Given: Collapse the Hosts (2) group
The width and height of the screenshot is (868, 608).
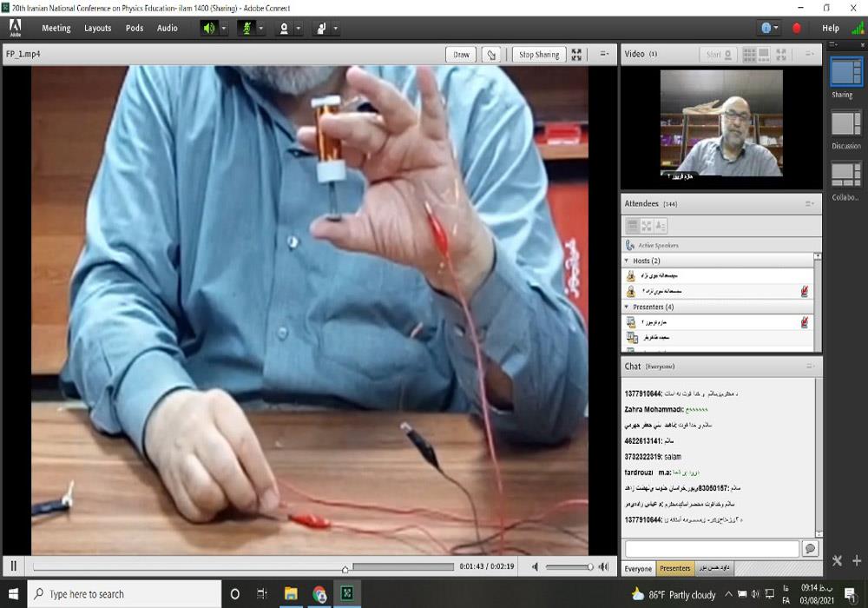Looking at the screenshot, I should coord(627,261).
